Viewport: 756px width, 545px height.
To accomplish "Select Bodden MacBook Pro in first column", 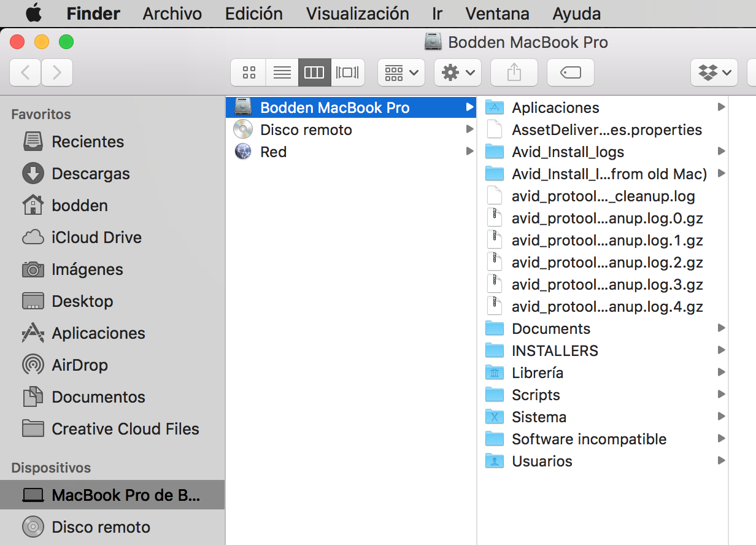I will coord(351,107).
